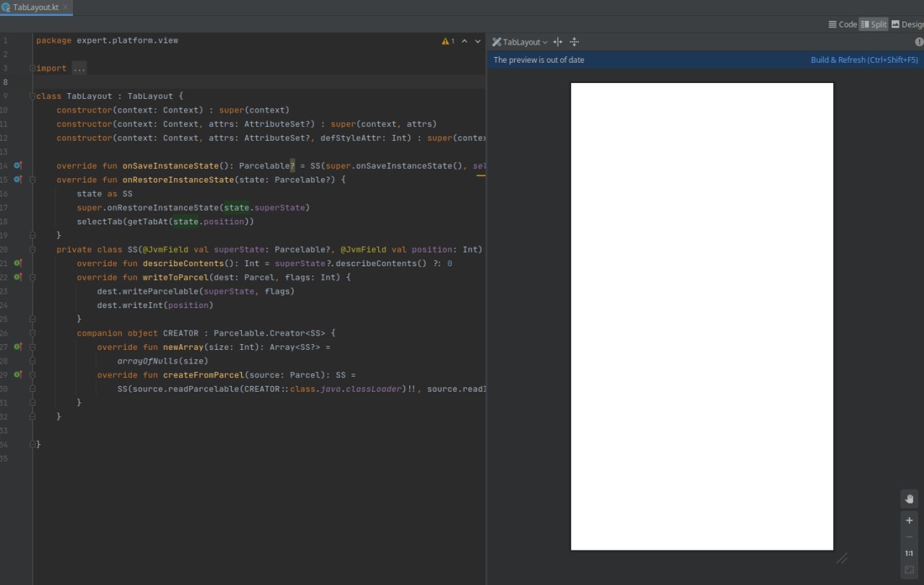Collapse writeToParcel function fold marker
The width and height of the screenshot is (924, 585).
click(x=32, y=277)
